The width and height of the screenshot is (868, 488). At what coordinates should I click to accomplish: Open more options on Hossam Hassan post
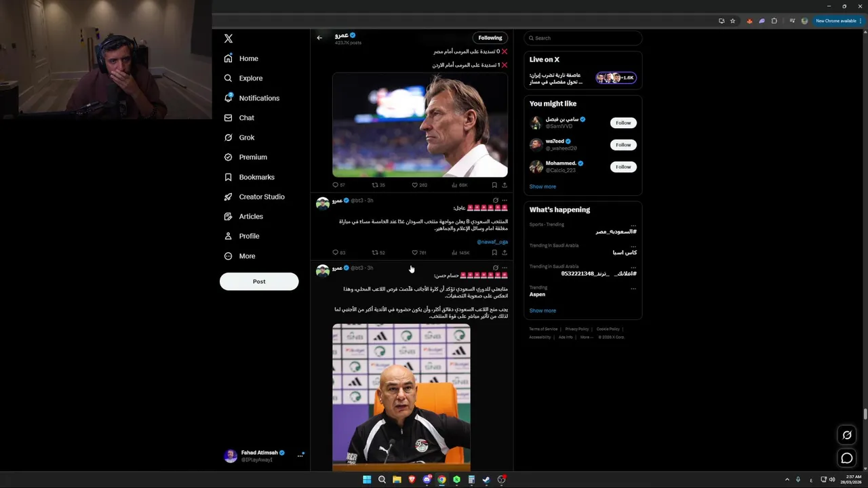pyautogui.click(x=505, y=268)
